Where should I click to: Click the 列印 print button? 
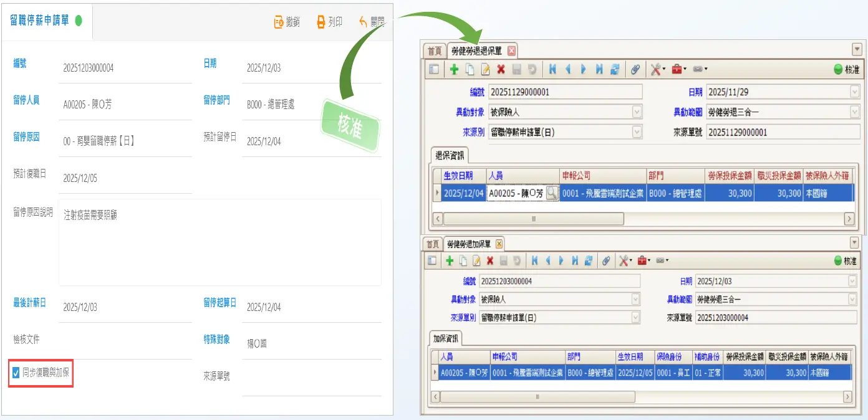tap(329, 22)
